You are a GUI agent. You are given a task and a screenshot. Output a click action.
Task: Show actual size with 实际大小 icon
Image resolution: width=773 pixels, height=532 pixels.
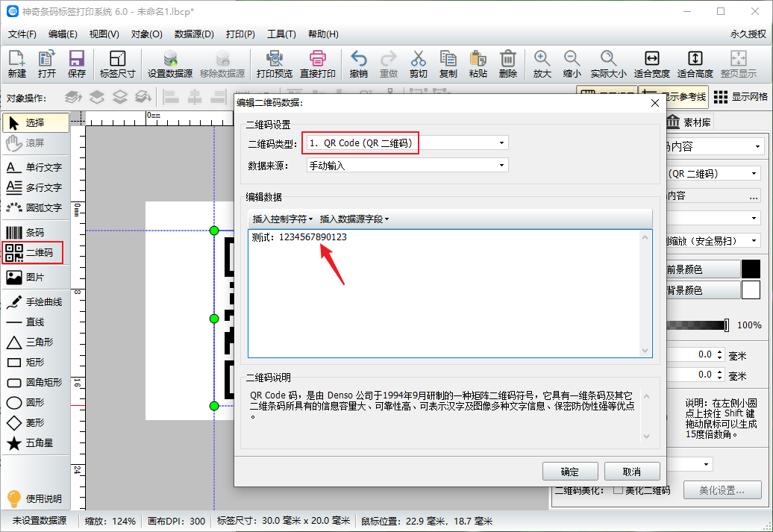[x=608, y=64]
